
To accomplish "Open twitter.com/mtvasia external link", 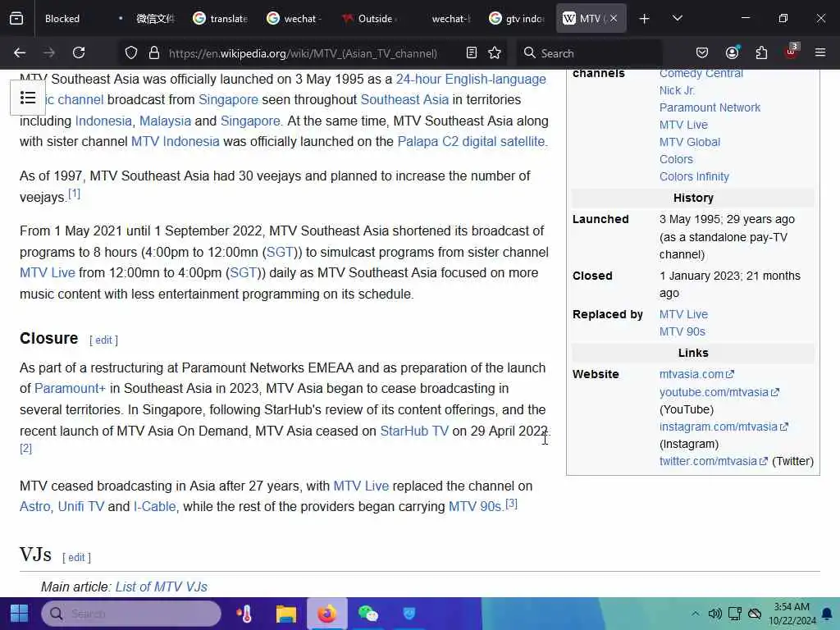I will (x=713, y=461).
